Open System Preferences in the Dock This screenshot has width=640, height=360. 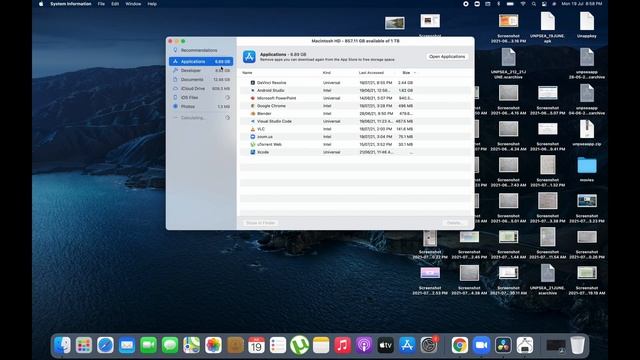click(x=429, y=345)
